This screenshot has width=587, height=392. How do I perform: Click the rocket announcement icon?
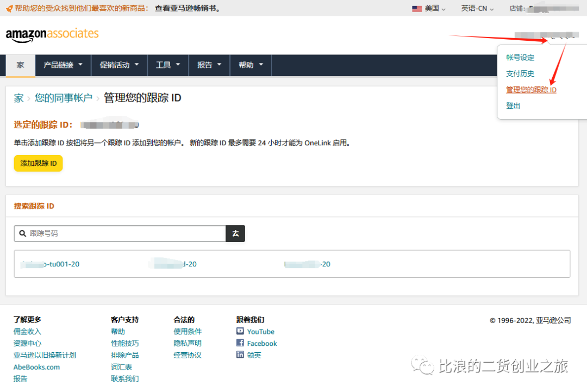9,9
